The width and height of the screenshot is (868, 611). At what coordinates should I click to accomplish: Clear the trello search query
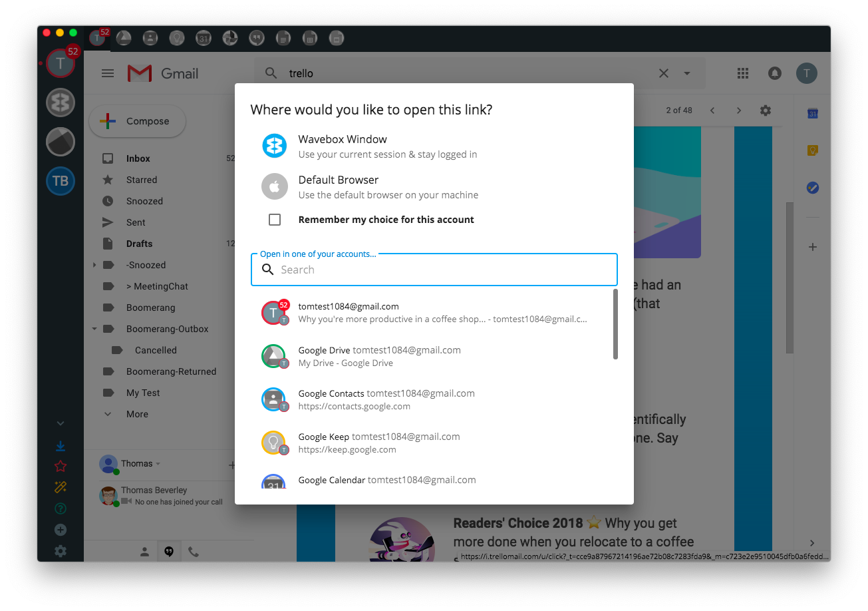coord(664,73)
